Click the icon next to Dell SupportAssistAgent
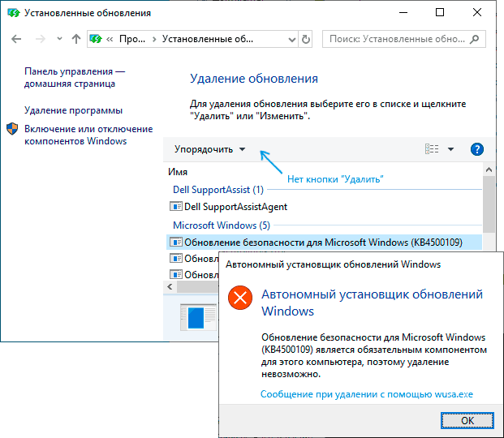Screen dimensions: 504x438 pos(175,206)
